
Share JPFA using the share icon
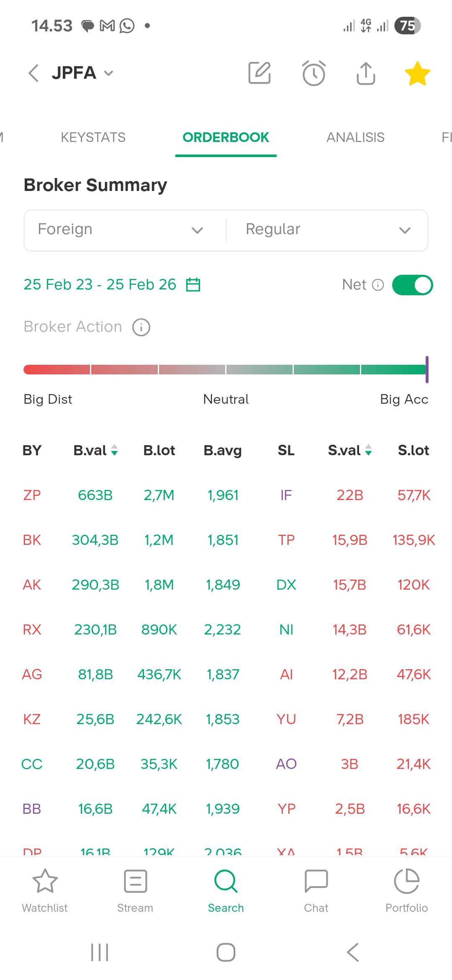[x=366, y=73]
